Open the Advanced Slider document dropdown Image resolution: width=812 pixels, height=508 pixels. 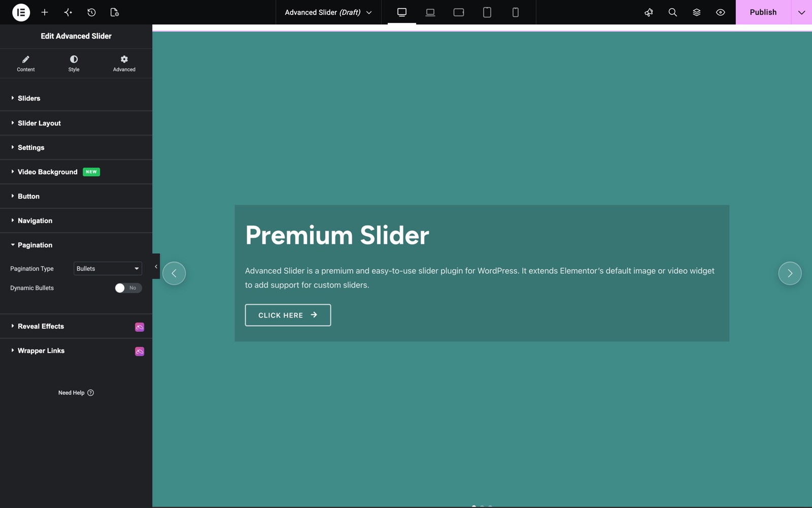click(328, 12)
